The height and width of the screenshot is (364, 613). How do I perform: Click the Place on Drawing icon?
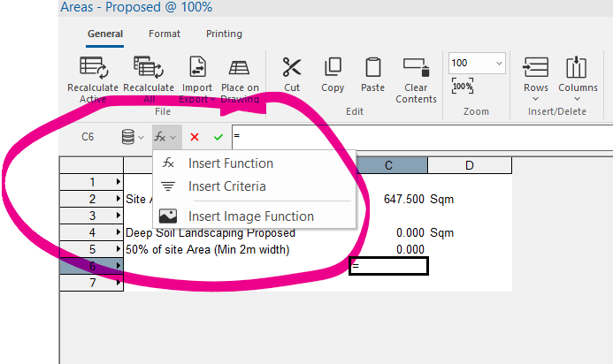[x=239, y=68]
